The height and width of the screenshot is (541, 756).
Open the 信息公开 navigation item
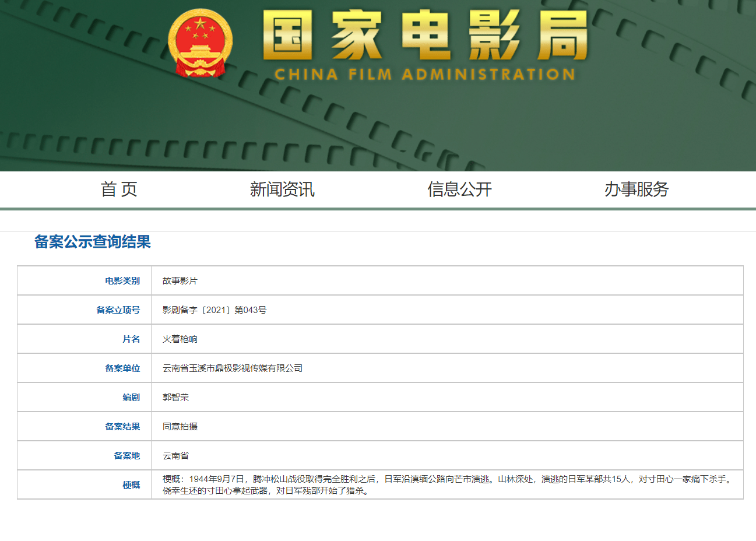[x=459, y=189]
